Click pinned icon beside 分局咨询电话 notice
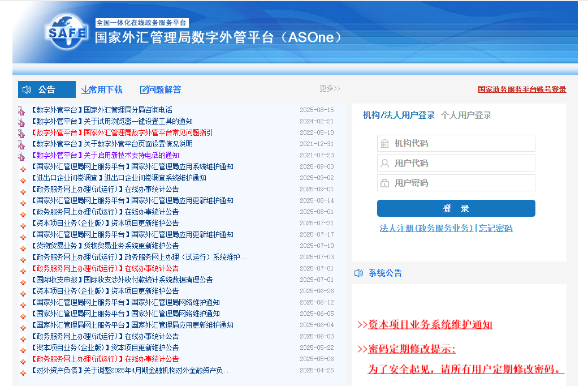This screenshot has height=386, width=588. (21, 110)
